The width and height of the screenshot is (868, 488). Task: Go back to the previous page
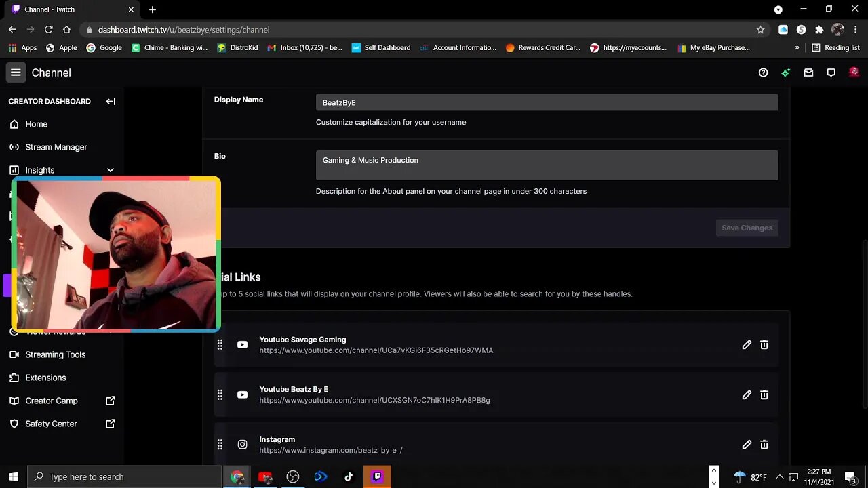(x=12, y=30)
